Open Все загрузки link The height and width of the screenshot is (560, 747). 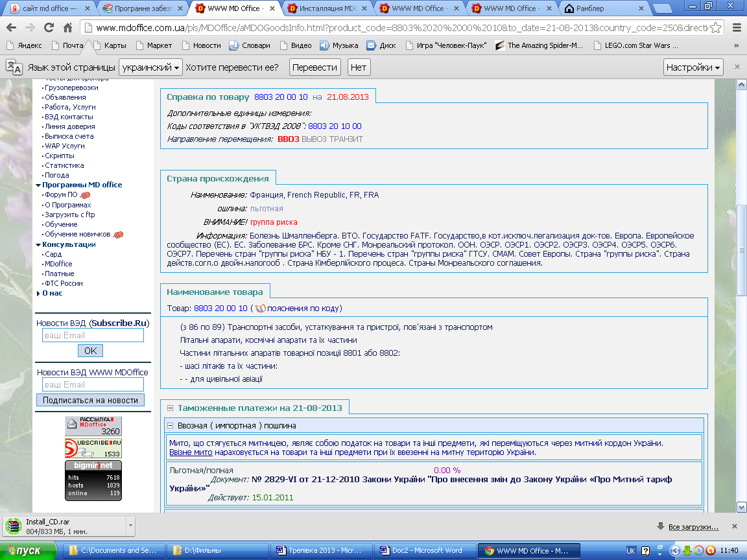pyautogui.click(x=693, y=527)
